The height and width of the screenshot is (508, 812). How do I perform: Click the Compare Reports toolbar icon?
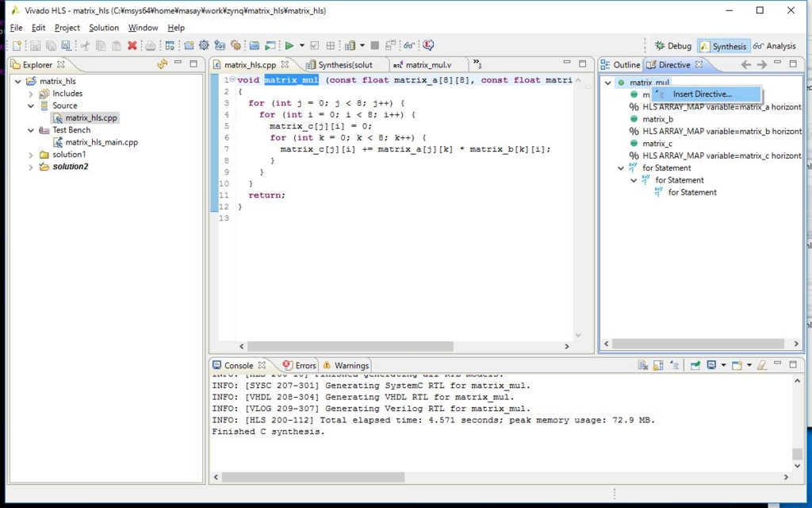(390, 45)
